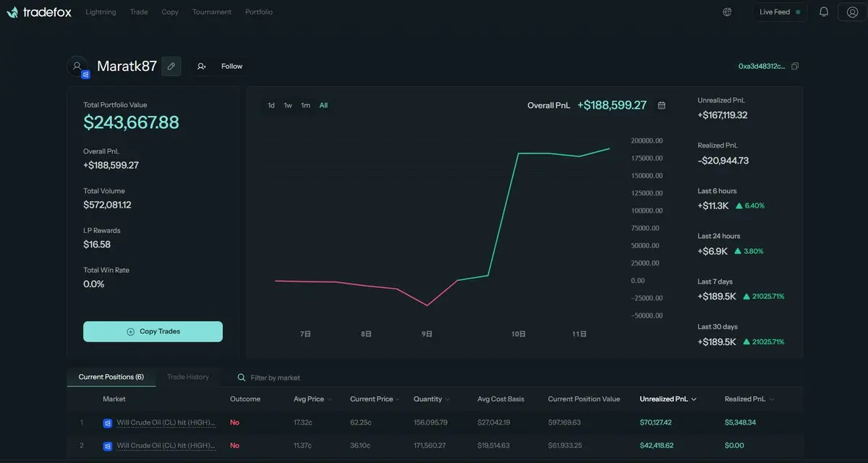Open first Will Crude Oil (CL) market link
Image resolution: width=868 pixels, height=463 pixels.
point(166,422)
